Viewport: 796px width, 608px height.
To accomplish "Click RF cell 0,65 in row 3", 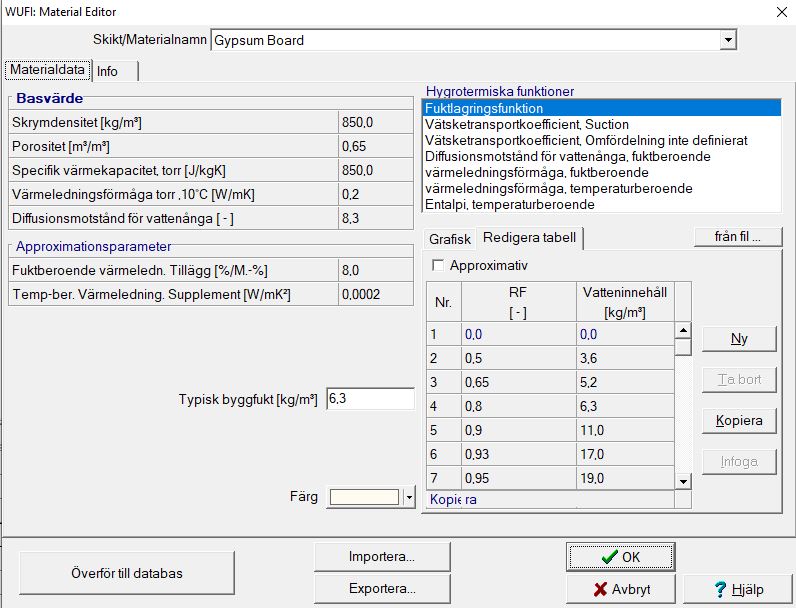I will (518, 382).
